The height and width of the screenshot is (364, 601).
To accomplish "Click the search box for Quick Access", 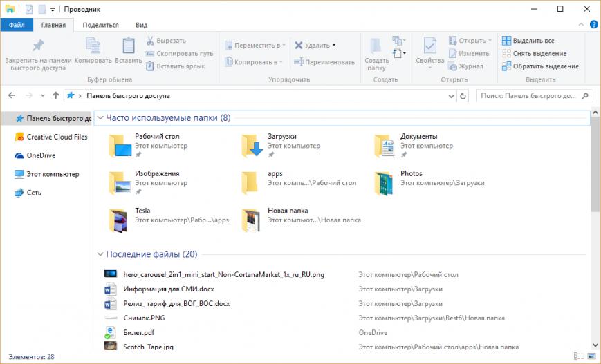I will 529,96.
